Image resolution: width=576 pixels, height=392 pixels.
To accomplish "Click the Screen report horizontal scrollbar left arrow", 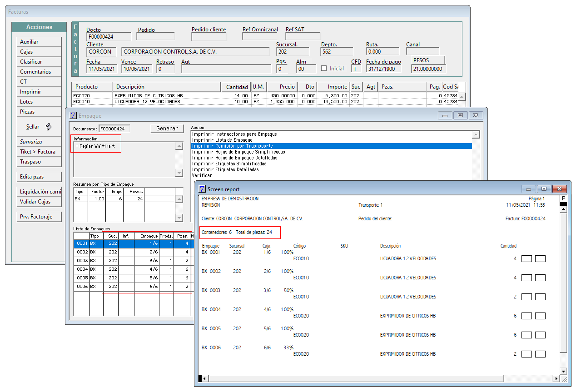I will [x=204, y=378].
